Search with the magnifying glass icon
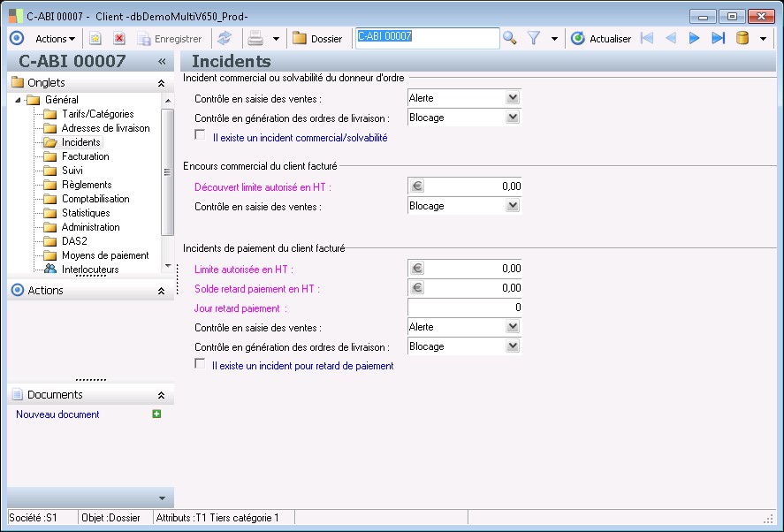This screenshot has width=784, height=532. pos(509,39)
